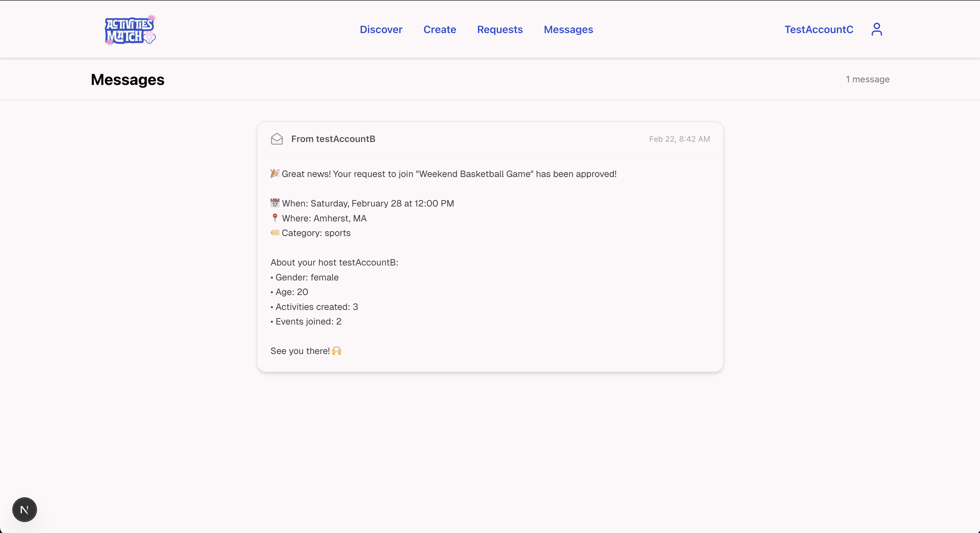This screenshot has width=980, height=533.
Task: Click the '1 message' counter
Action: 867,79
